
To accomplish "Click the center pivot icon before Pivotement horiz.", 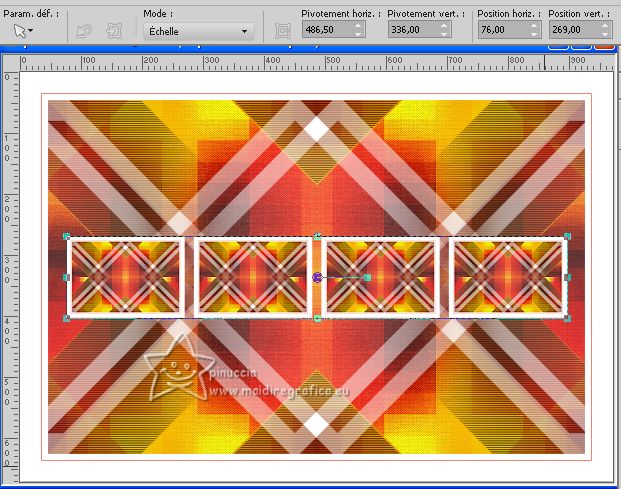I will (x=283, y=31).
